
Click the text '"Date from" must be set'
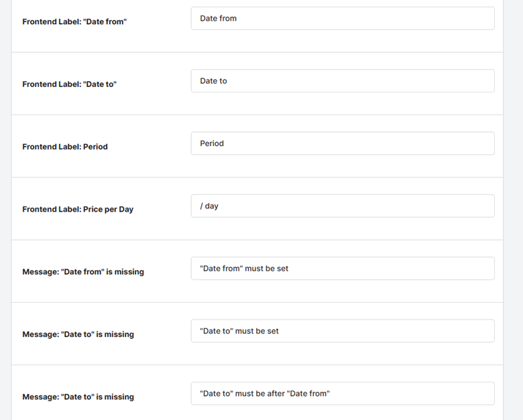coord(244,269)
